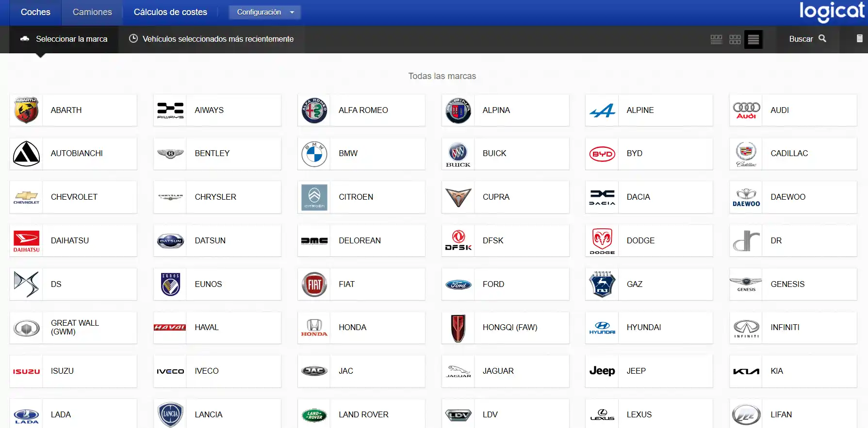The height and width of the screenshot is (428, 868).
Task: Click the DS logo icon
Action: [x=26, y=284]
